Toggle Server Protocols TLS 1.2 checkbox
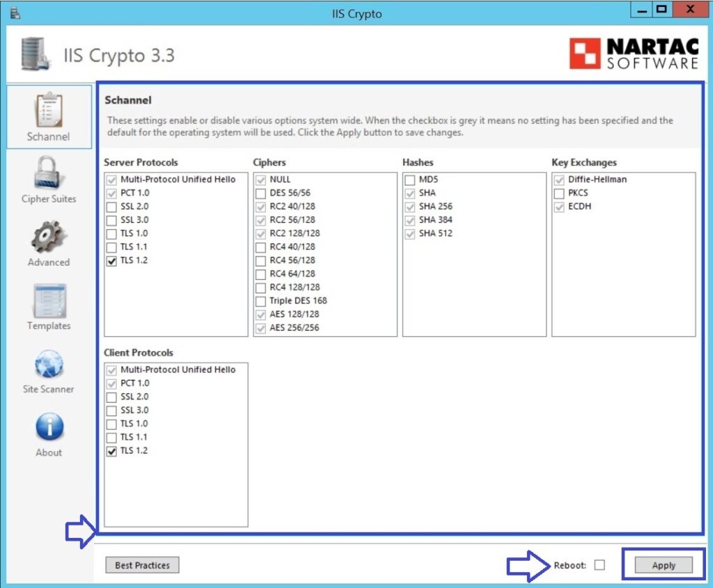The width and height of the screenshot is (713, 588). (111, 261)
